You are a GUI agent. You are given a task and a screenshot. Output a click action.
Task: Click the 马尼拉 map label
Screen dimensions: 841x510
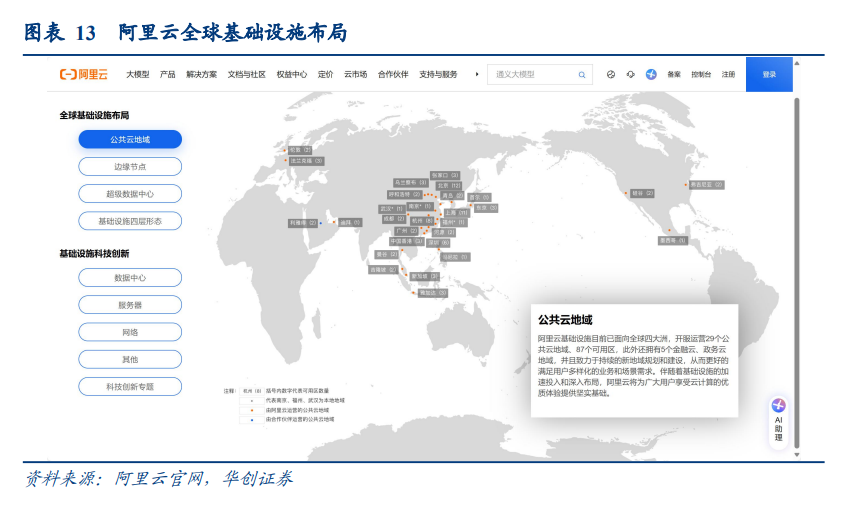pos(455,257)
